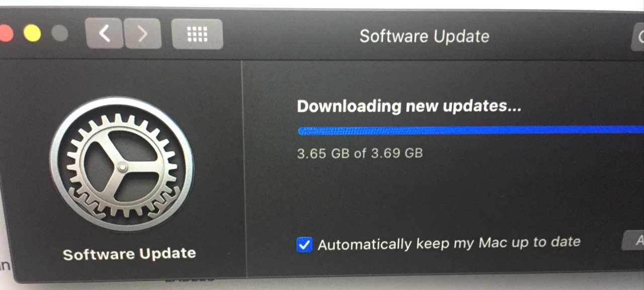Viewport: 644px width, 290px height.
Task: Uncheck Automatically keep my Mac up to date
Action: pyautogui.click(x=304, y=245)
